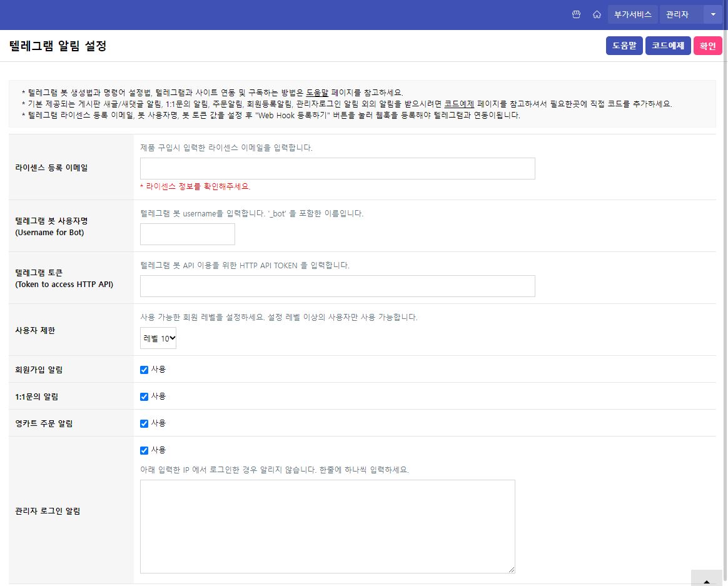Click the 코드예제 button at top right

coord(668,45)
